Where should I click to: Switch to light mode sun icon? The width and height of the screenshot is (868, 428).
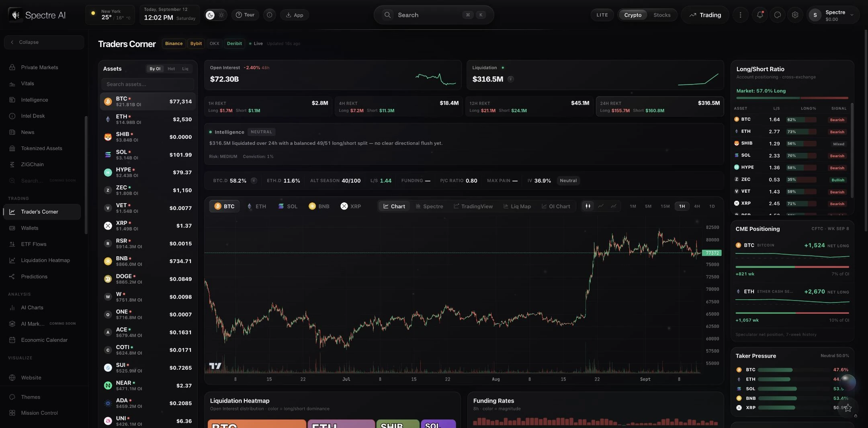tap(221, 15)
